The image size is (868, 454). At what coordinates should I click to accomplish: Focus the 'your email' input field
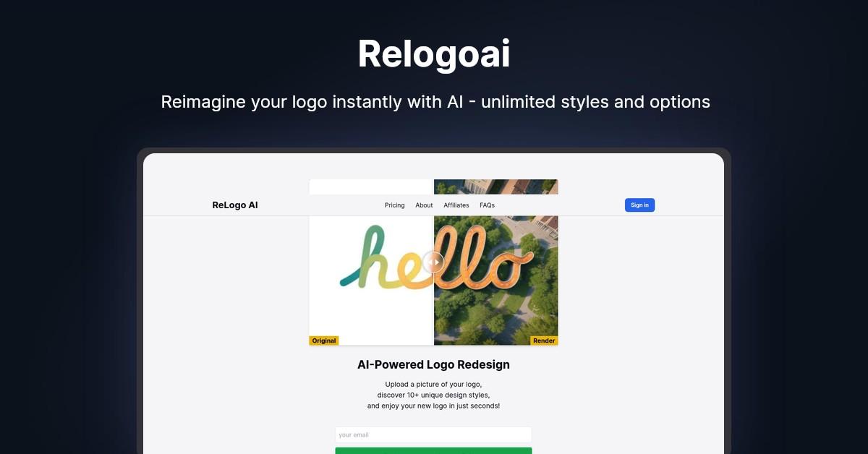pyautogui.click(x=433, y=434)
